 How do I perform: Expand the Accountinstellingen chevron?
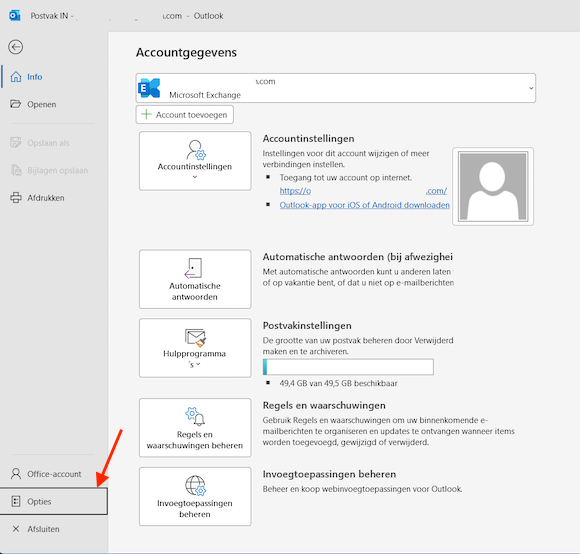tap(195, 177)
